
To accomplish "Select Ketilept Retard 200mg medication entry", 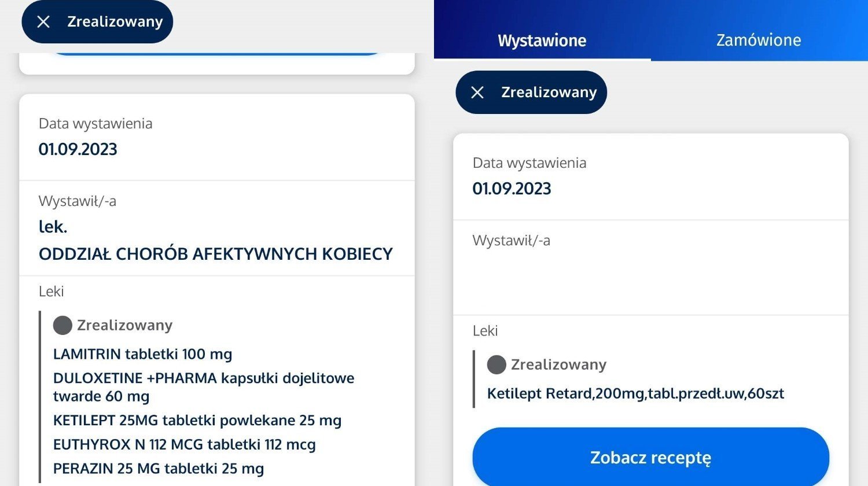I will pos(635,393).
